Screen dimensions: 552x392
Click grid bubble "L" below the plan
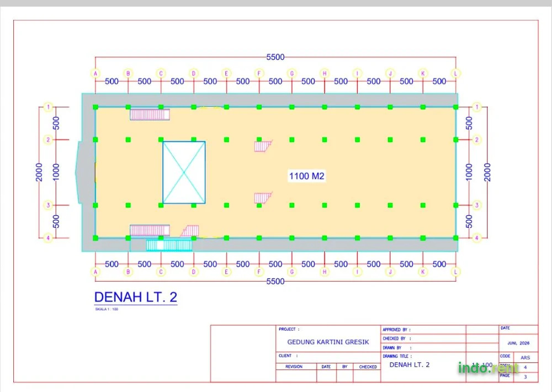(x=456, y=272)
